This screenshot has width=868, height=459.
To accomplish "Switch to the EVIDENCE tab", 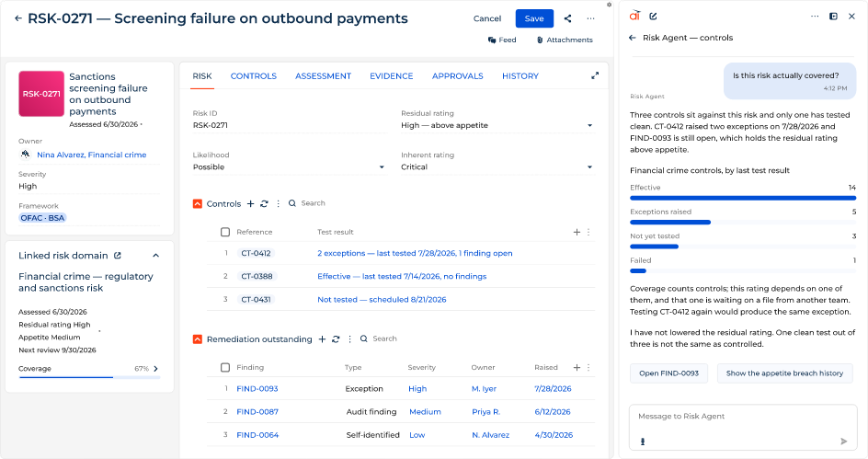I will click(392, 75).
